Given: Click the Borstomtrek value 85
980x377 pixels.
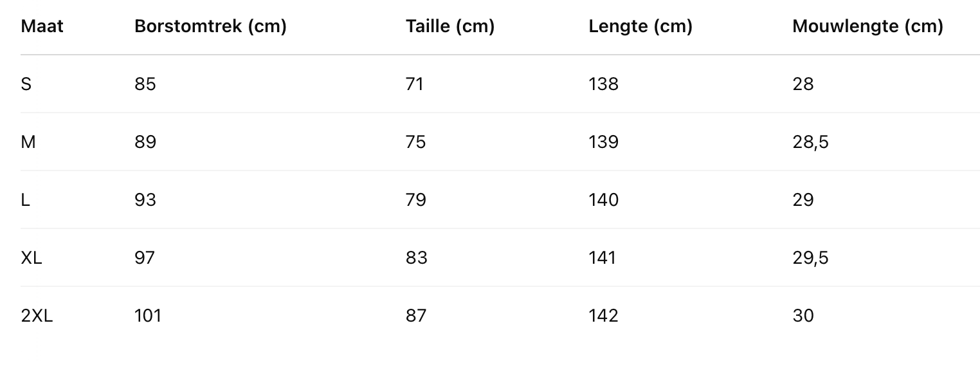Looking at the screenshot, I should pyautogui.click(x=145, y=84).
